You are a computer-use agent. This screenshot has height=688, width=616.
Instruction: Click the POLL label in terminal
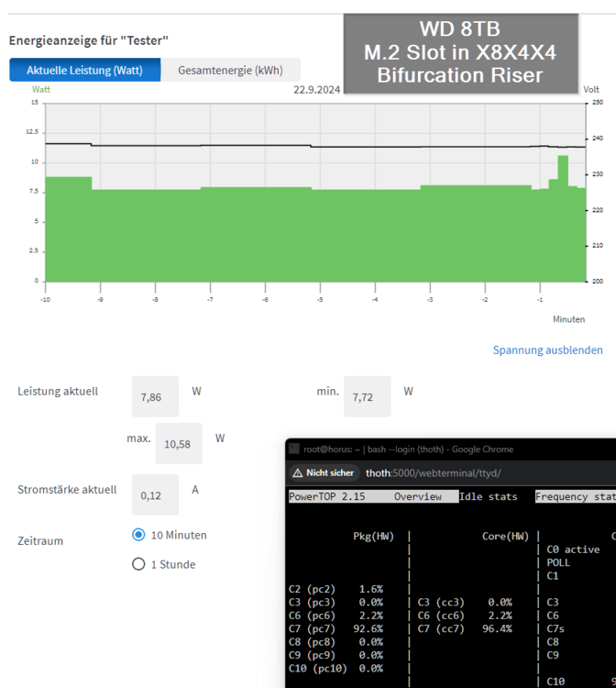click(558, 562)
